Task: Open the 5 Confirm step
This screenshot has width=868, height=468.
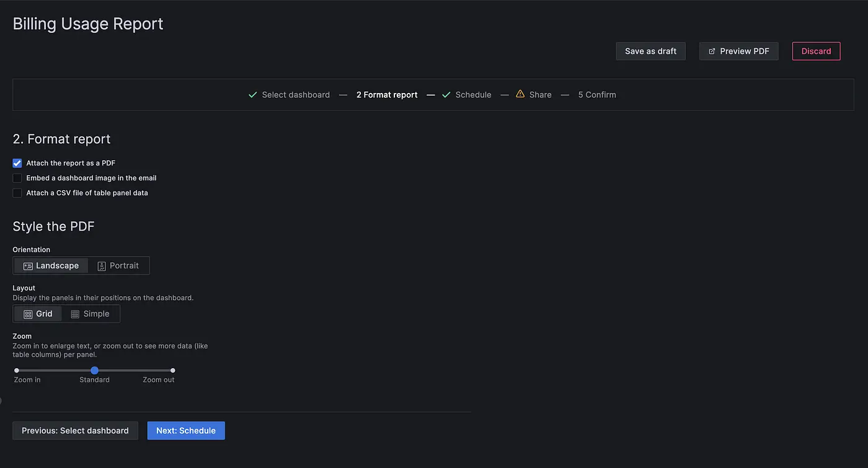Action: (x=596, y=94)
